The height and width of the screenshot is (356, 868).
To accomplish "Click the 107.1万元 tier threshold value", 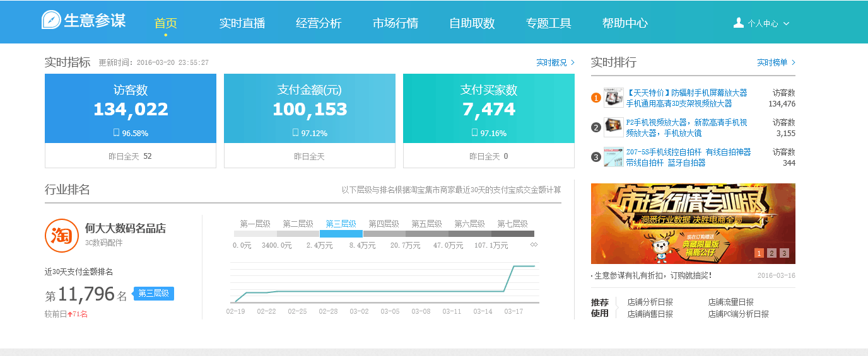I will tap(491, 245).
